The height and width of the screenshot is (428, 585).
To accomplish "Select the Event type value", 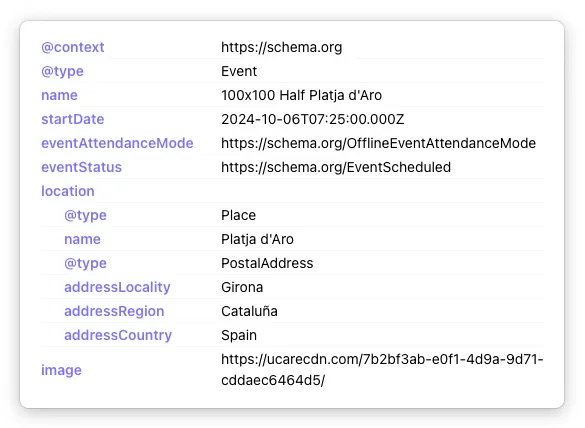I will [x=239, y=71].
